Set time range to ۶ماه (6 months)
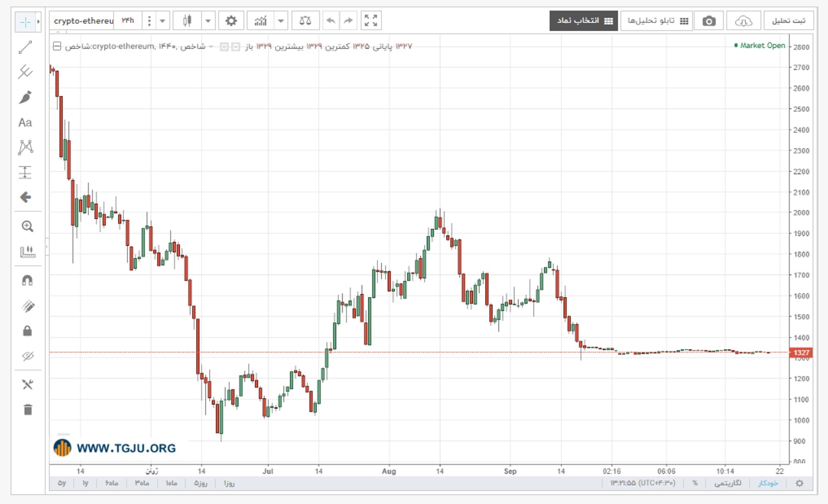Image resolution: width=828 pixels, height=504 pixels. pyautogui.click(x=111, y=483)
